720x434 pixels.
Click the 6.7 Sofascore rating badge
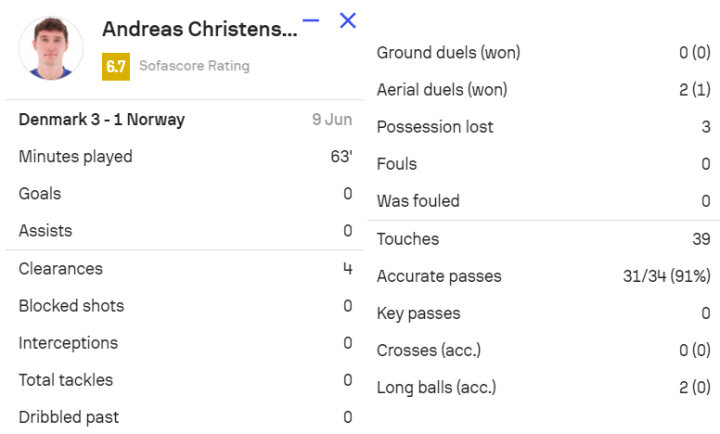[x=116, y=67]
